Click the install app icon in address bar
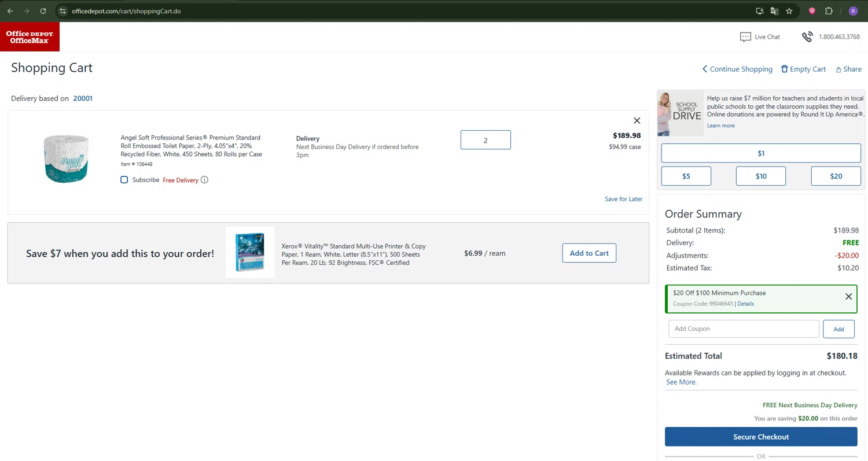 (760, 11)
